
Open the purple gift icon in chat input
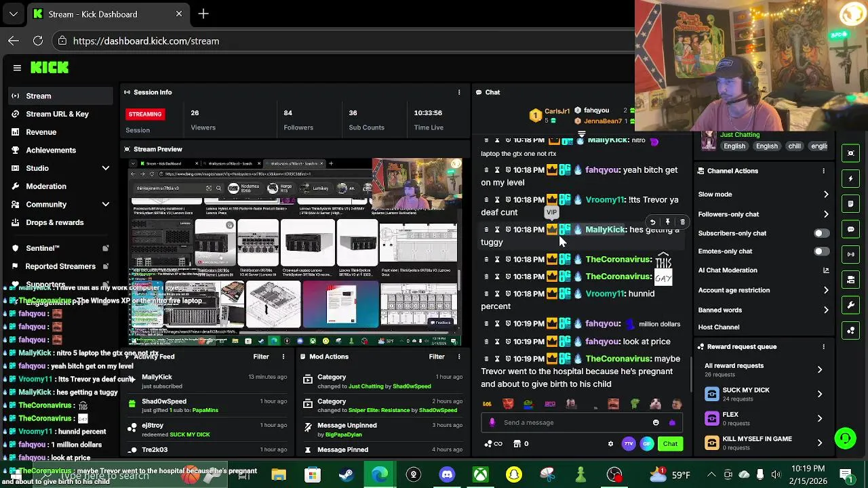(x=672, y=422)
